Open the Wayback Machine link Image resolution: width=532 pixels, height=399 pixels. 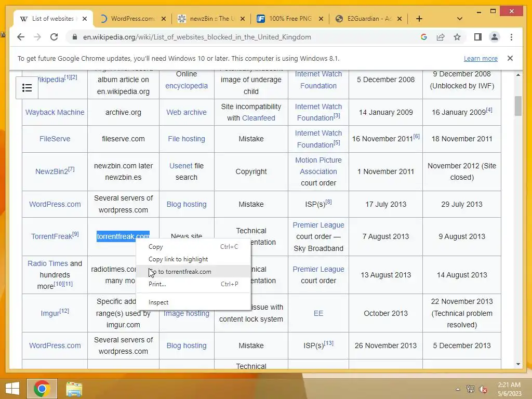coord(55,112)
